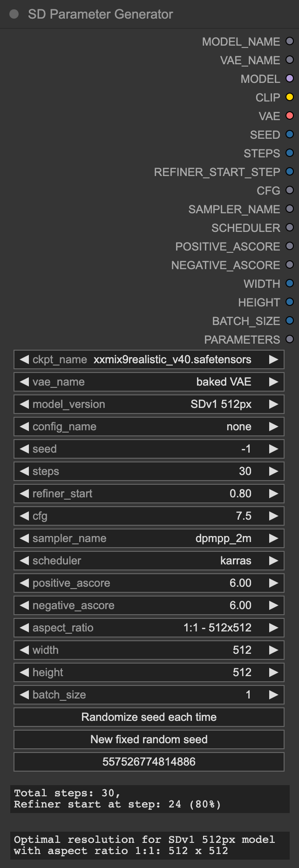Click the seed number field showing 557526774814886

pyautogui.click(x=149, y=762)
